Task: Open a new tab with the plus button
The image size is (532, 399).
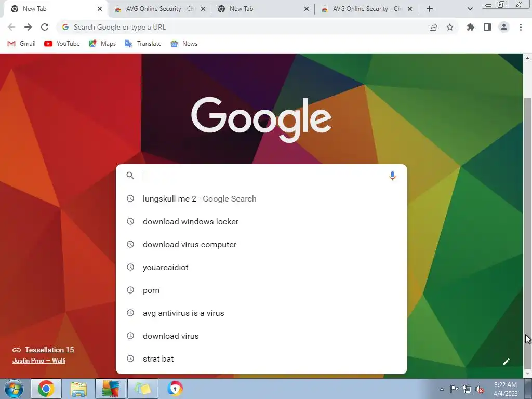Action: [x=430, y=9]
